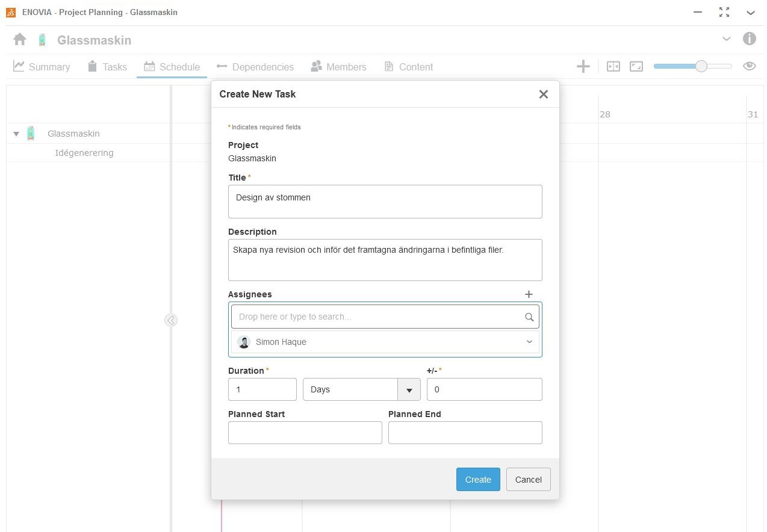Open the header chevron dropdown beside info

click(x=727, y=39)
